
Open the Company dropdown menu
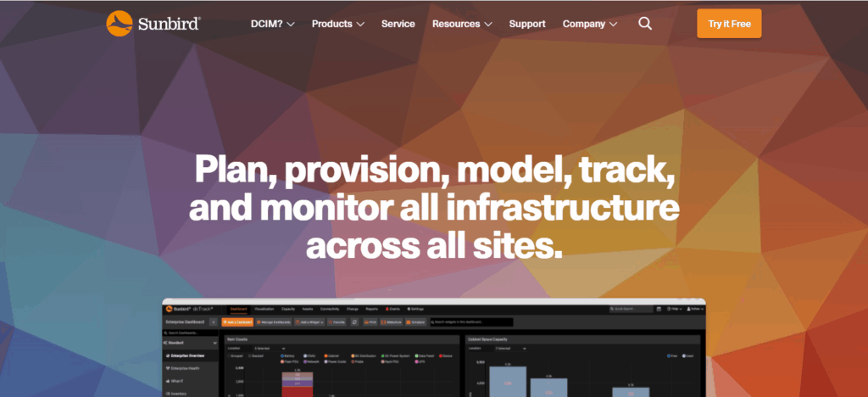pyautogui.click(x=590, y=24)
